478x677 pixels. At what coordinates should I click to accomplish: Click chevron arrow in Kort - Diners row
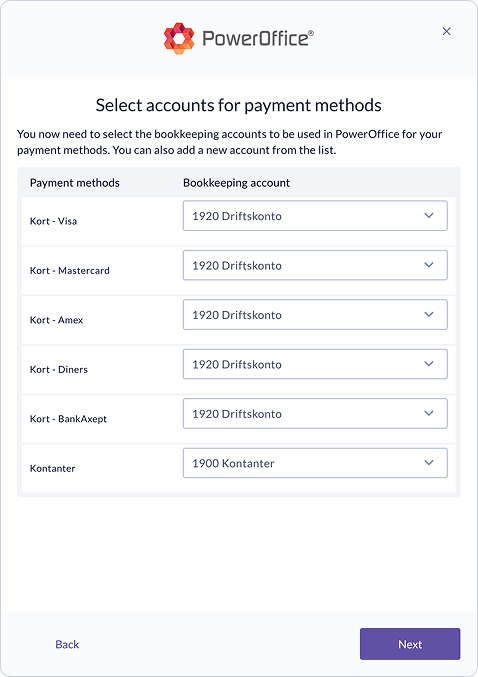pos(429,364)
